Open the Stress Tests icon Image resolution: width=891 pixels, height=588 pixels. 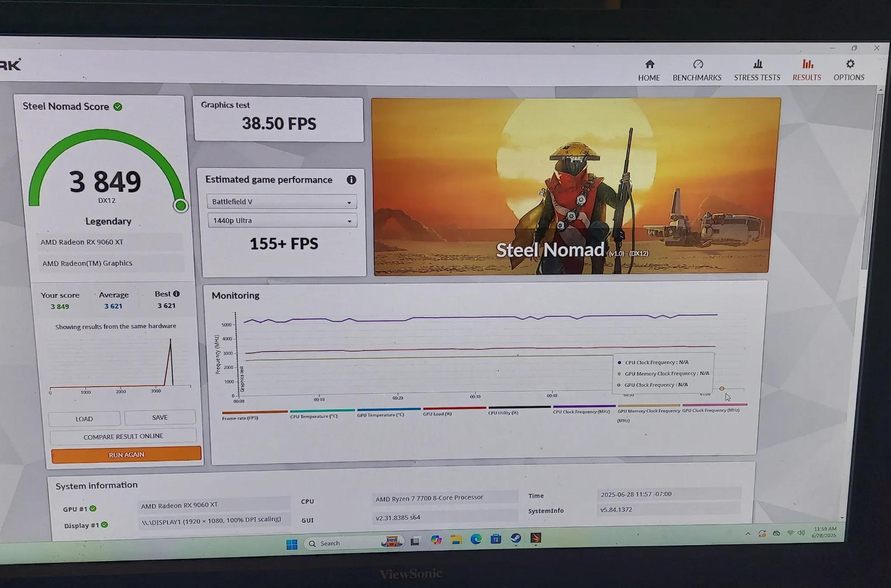758,64
